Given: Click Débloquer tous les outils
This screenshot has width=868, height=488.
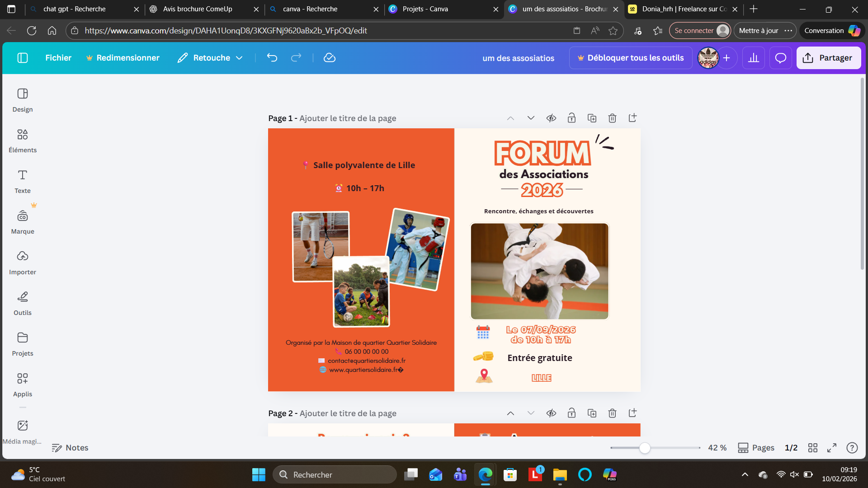Looking at the screenshot, I should (x=630, y=58).
